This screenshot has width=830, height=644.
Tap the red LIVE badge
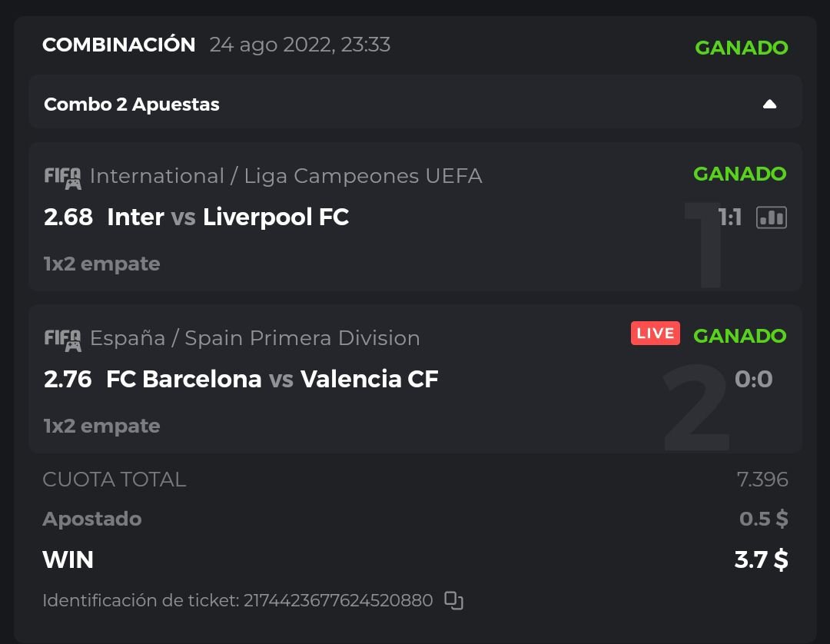point(655,334)
